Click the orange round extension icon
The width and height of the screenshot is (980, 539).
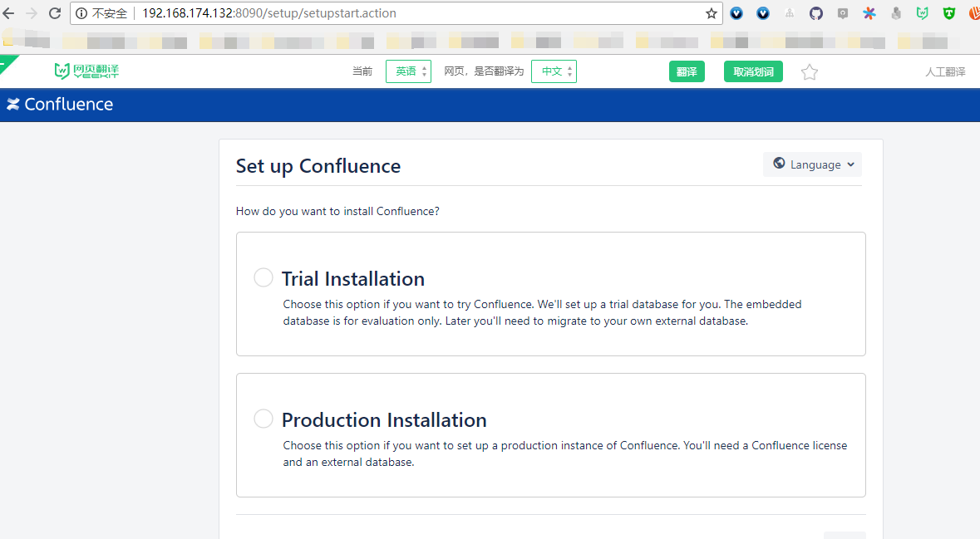(974, 13)
